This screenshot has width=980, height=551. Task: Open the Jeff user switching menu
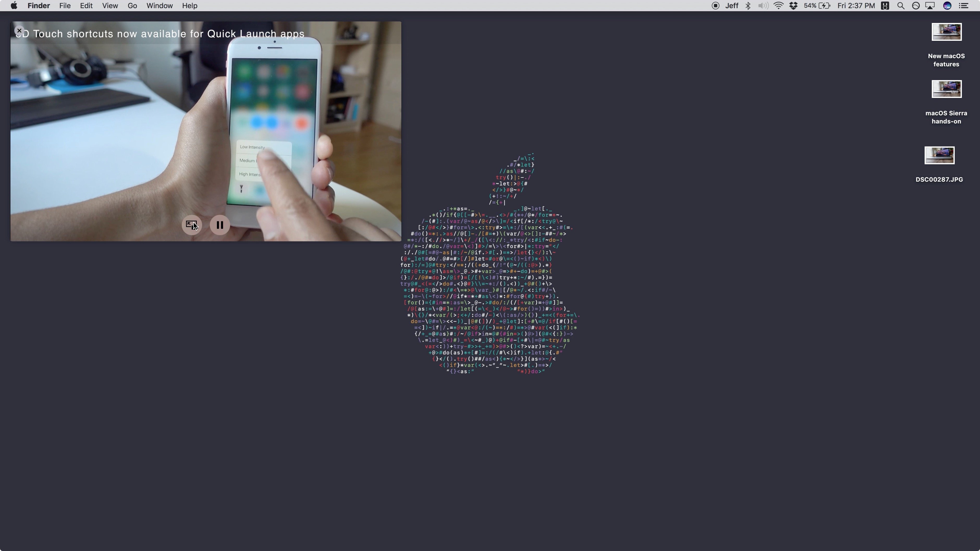732,6
